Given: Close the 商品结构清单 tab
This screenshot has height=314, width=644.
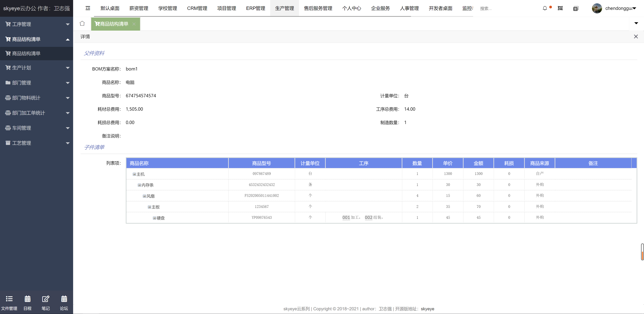Looking at the screenshot, I should click(134, 24).
